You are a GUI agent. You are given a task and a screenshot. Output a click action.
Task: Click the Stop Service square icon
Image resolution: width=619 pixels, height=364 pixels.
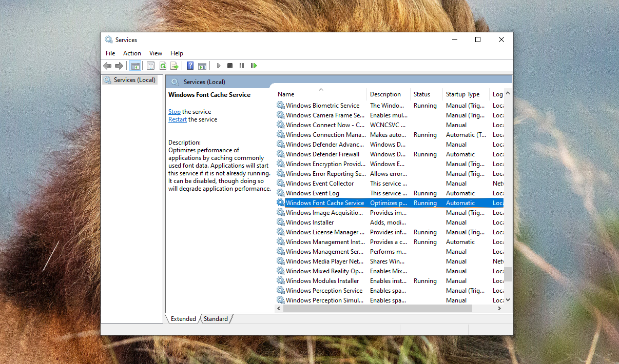pyautogui.click(x=230, y=66)
